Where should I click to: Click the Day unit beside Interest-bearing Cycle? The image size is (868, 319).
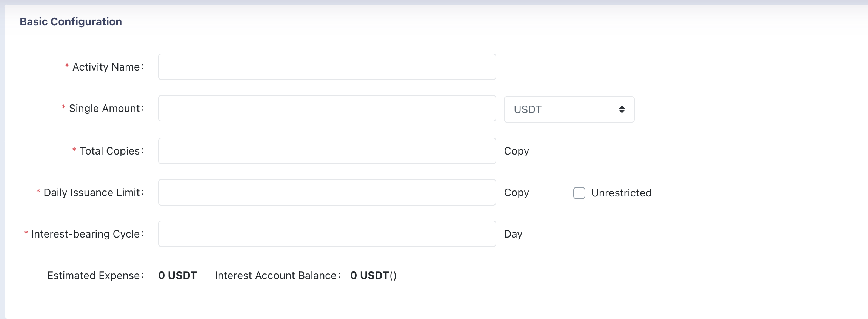click(x=513, y=234)
